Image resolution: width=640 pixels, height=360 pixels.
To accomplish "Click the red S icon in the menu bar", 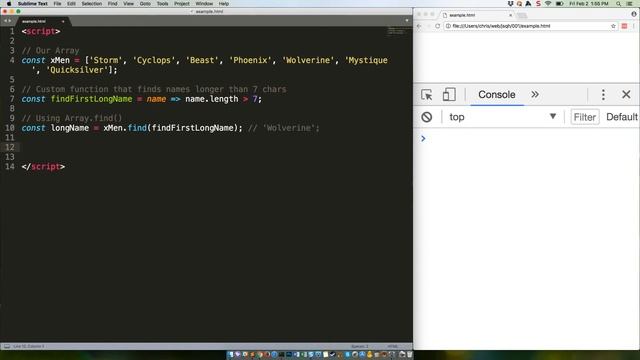I will pos(538,4).
